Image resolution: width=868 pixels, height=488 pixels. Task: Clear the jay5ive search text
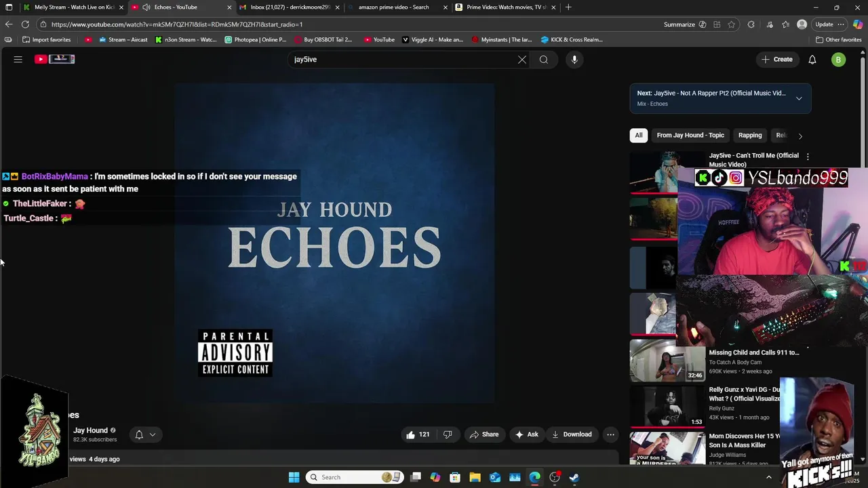click(522, 60)
